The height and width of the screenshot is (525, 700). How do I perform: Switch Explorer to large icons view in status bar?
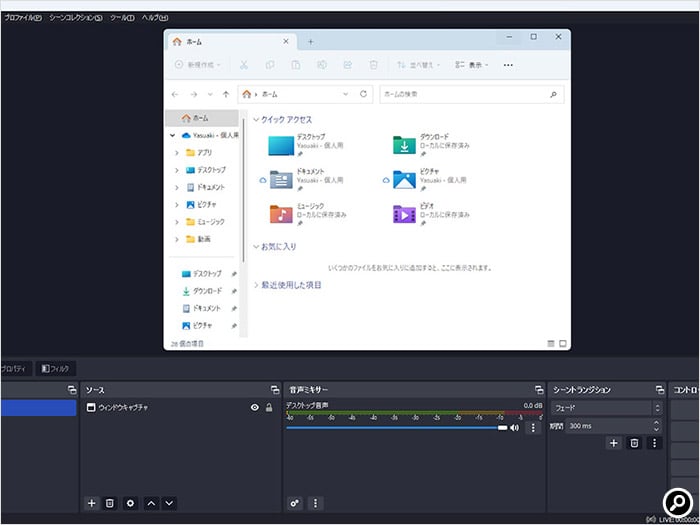pos(562,343)
